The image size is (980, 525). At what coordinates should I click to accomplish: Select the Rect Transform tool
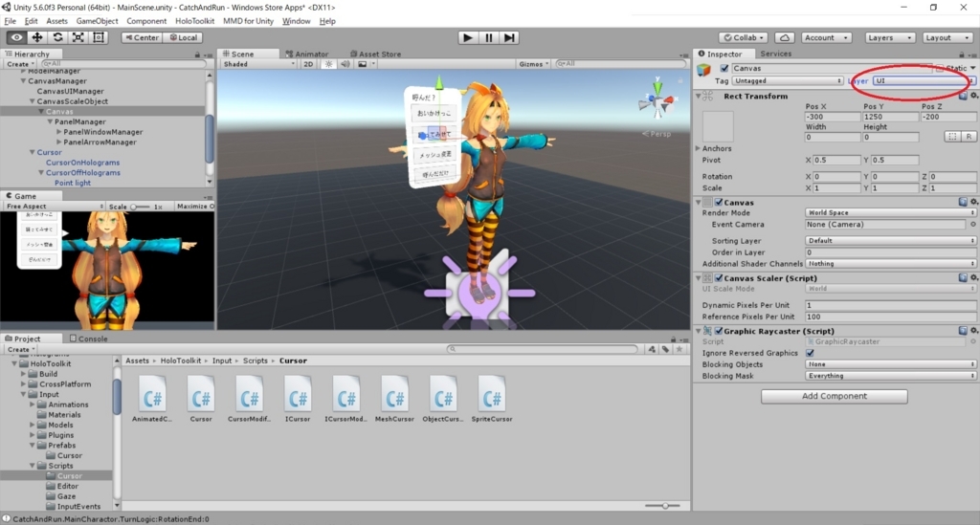click(99, 37)
